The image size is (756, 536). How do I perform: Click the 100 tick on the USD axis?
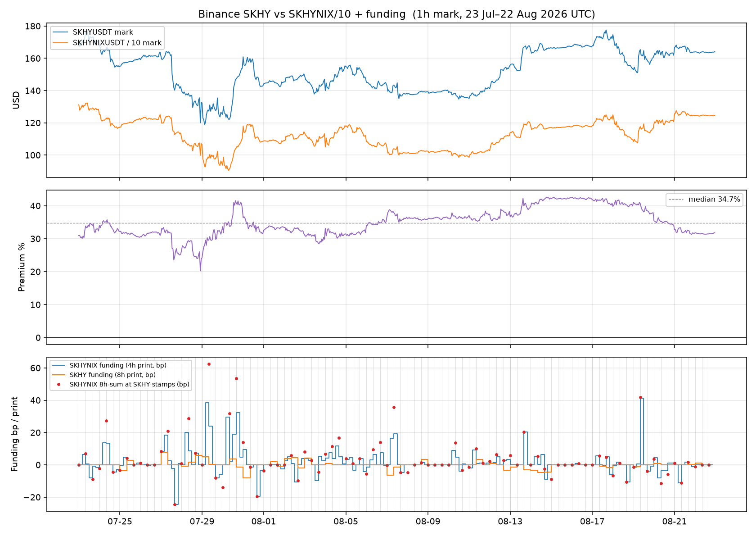click(x=33, y=155)
